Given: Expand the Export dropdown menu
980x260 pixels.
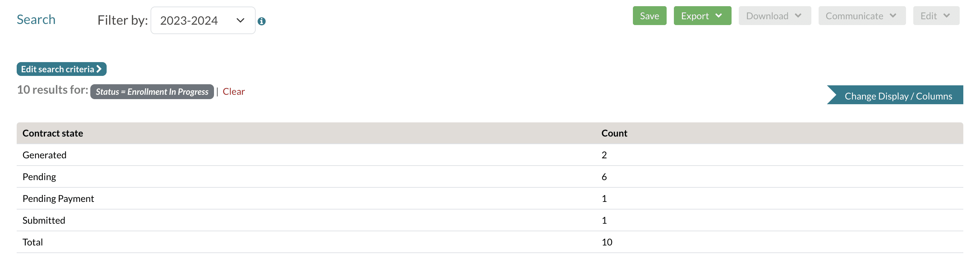Looking at the screenshot, I should pos(702,16).
